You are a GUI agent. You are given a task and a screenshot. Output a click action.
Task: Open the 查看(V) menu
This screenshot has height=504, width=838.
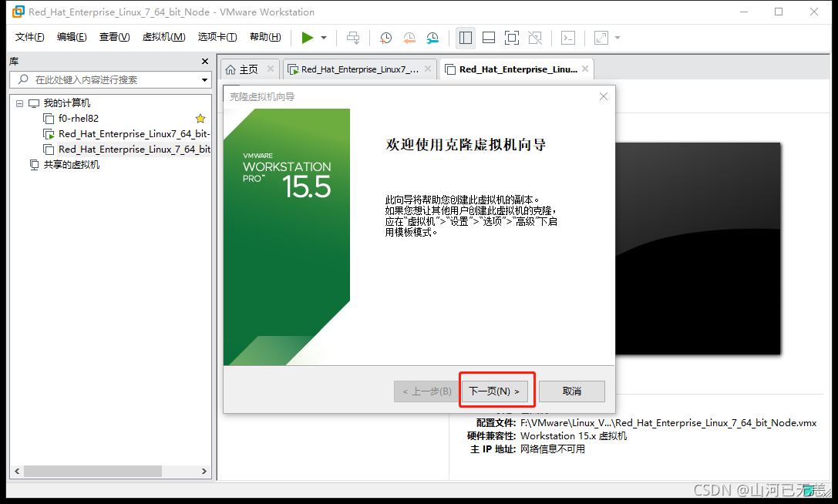(114, 37)
